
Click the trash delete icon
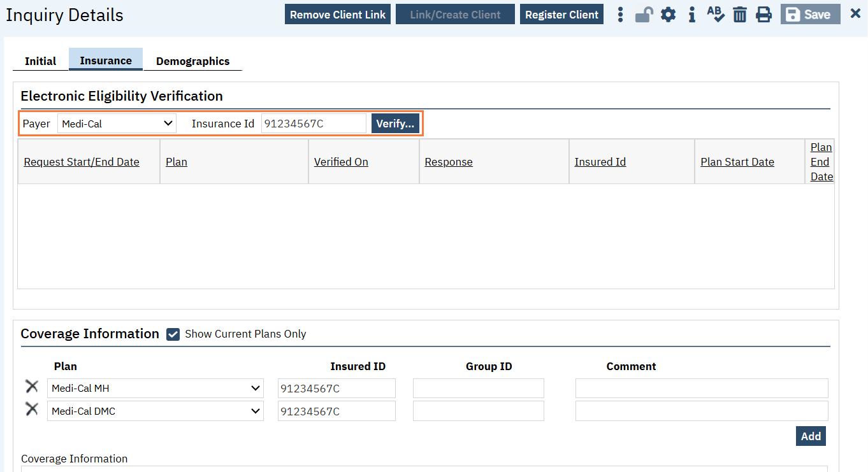[739, 15]
